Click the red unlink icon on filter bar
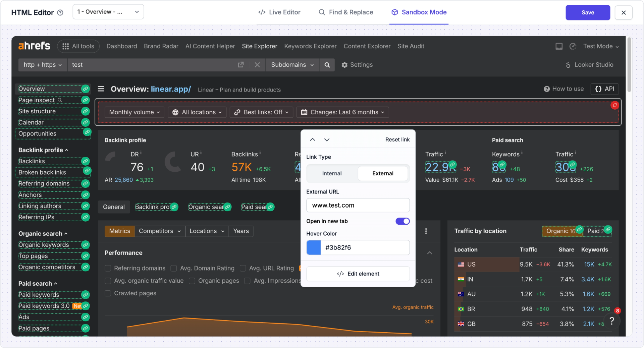 click(x=614, y=105)
